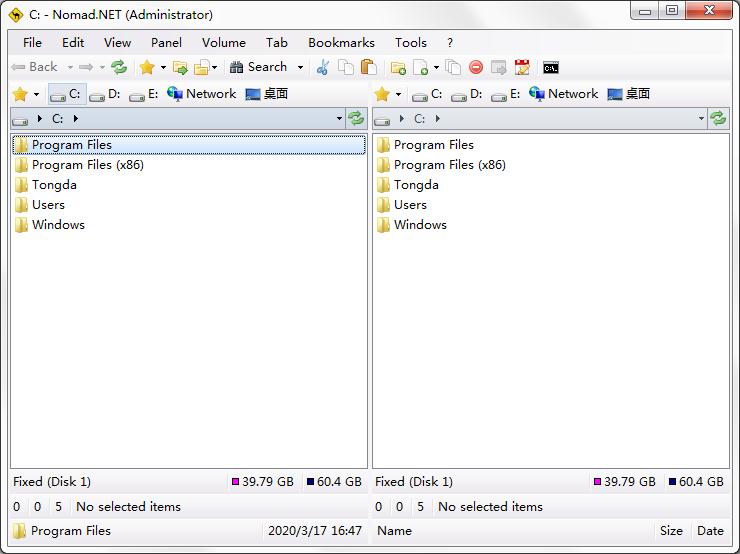
Task: Click the red delete icon
Action: coord(476,67)
